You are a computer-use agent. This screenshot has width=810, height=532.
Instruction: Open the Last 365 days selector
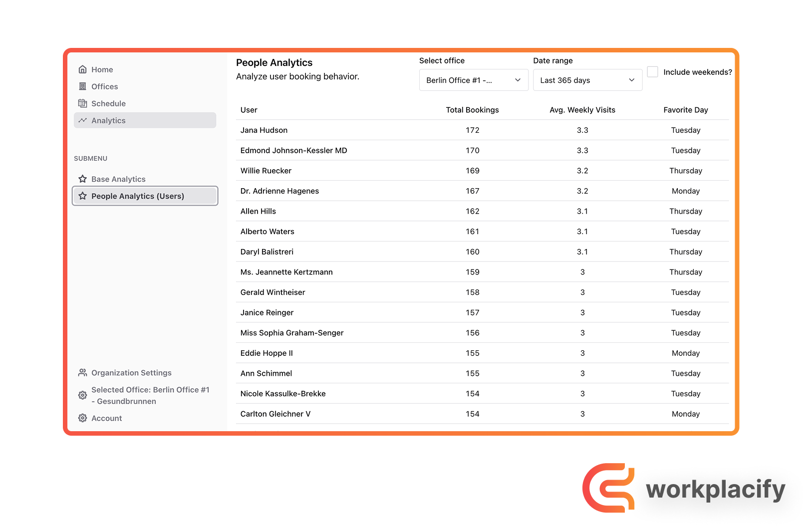(x=587, y=80)
